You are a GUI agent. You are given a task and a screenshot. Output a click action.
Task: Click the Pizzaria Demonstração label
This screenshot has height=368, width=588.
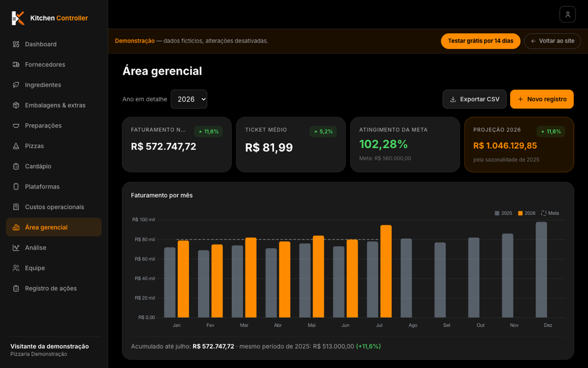[x=39, y=354]
